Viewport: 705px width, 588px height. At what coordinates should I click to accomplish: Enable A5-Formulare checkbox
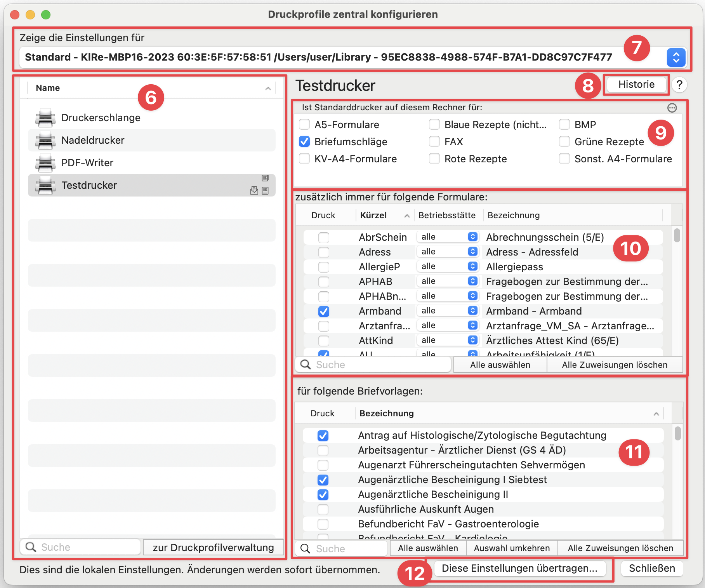tap(304, 124)
